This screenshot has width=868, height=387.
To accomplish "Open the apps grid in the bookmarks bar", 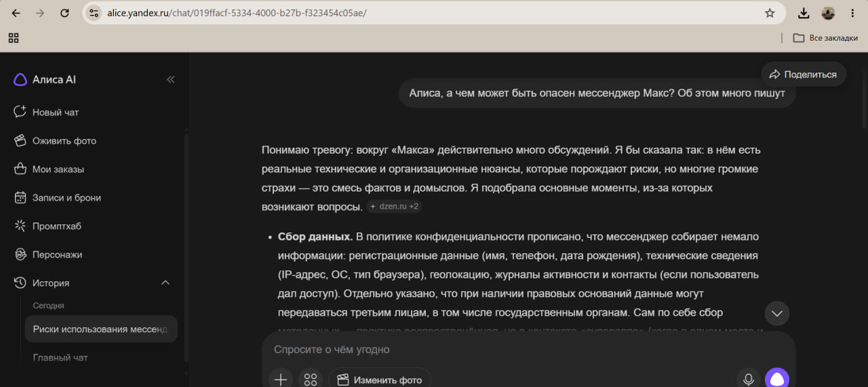I will pos(14,38).
